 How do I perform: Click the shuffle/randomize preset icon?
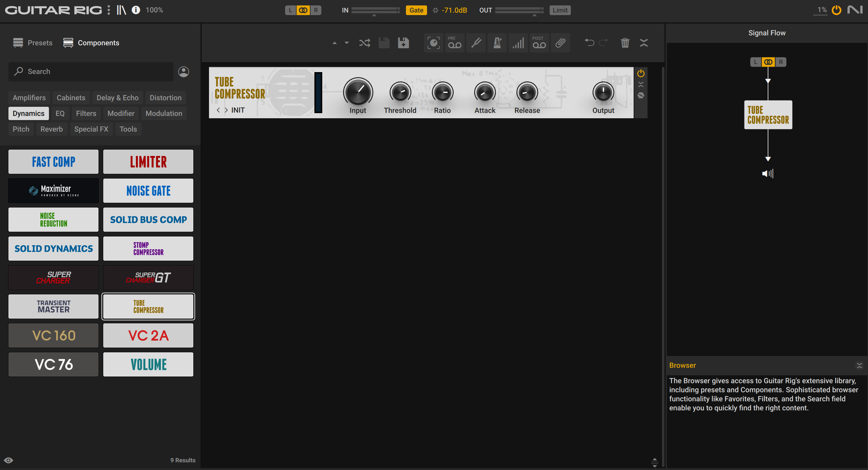[364, 43]
